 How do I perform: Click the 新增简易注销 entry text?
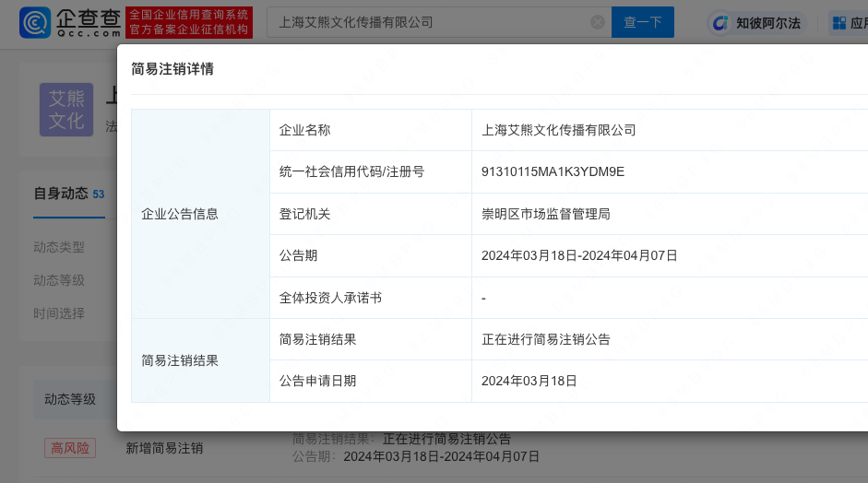point(164,448)
